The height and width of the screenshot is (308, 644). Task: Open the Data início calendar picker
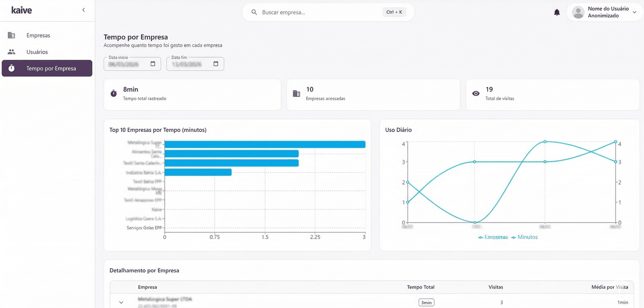(153, 63)
